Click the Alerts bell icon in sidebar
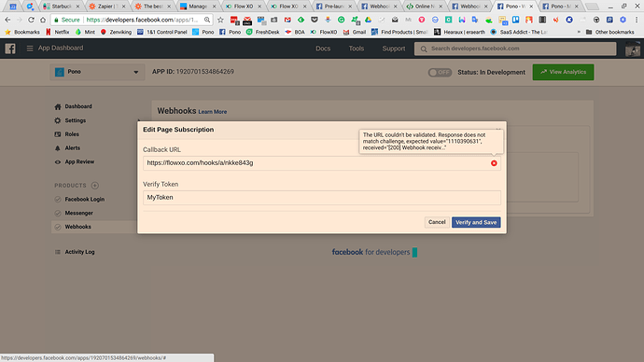 coord(58,148)
